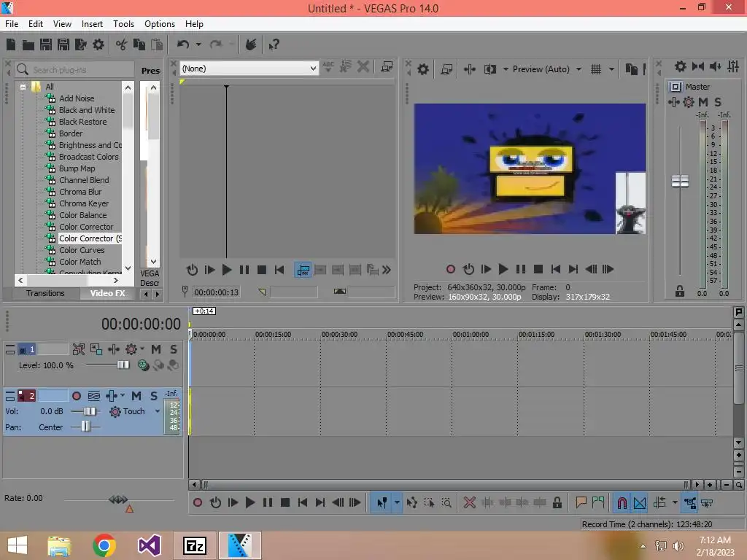747x560 pixels.
Task: Click the Overlays grid icon in preview
Action: (595, 69)
